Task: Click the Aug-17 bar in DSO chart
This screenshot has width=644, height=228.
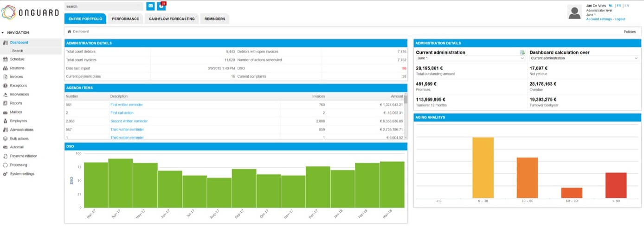Action: pos(219,192)
